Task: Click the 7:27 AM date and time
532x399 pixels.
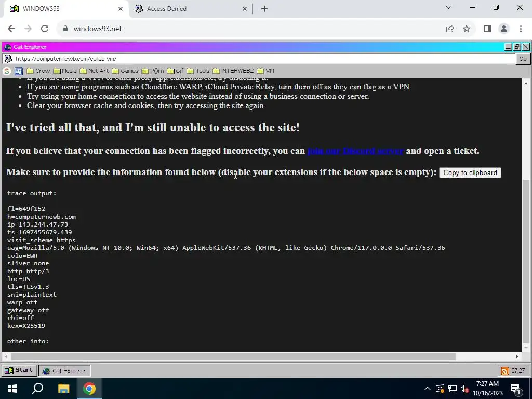Action: click(487, 389)
